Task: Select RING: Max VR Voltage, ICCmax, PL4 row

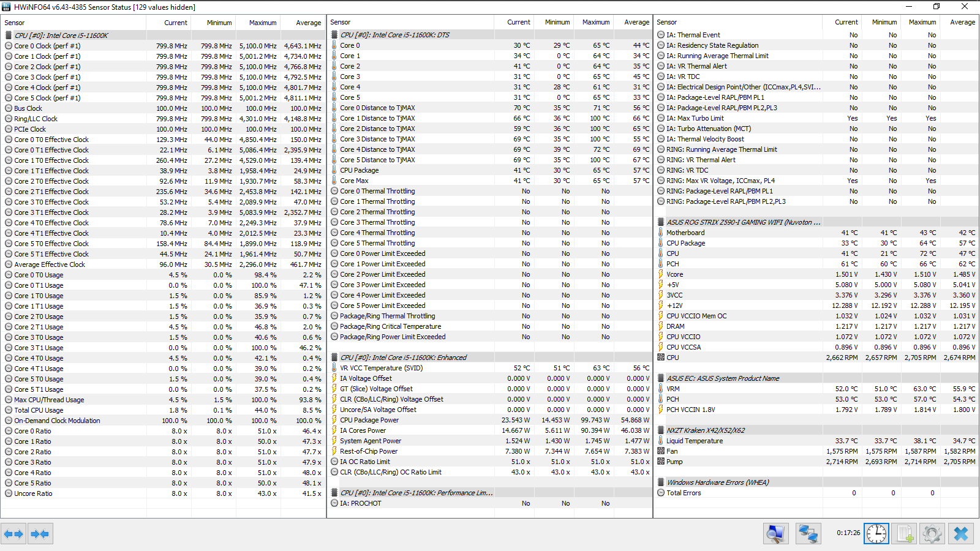Action: pyautogui.click(x=816, y=181)
